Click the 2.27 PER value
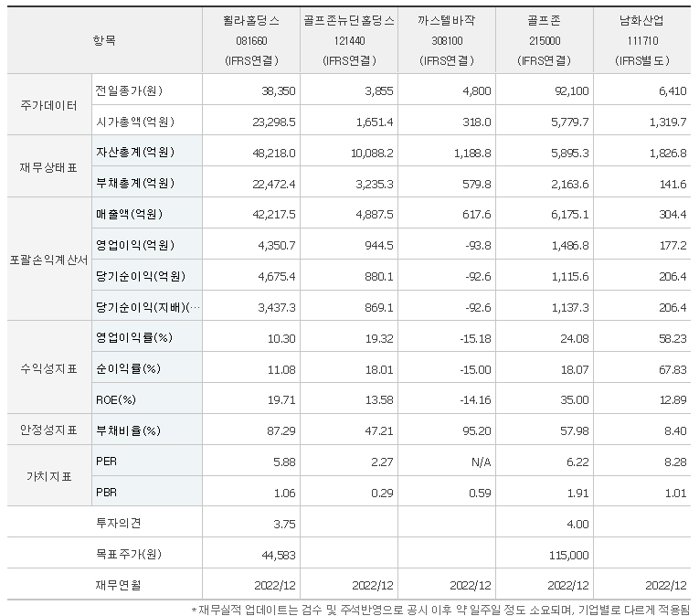The width and height of the screenshot is (699, 616). 382,462
